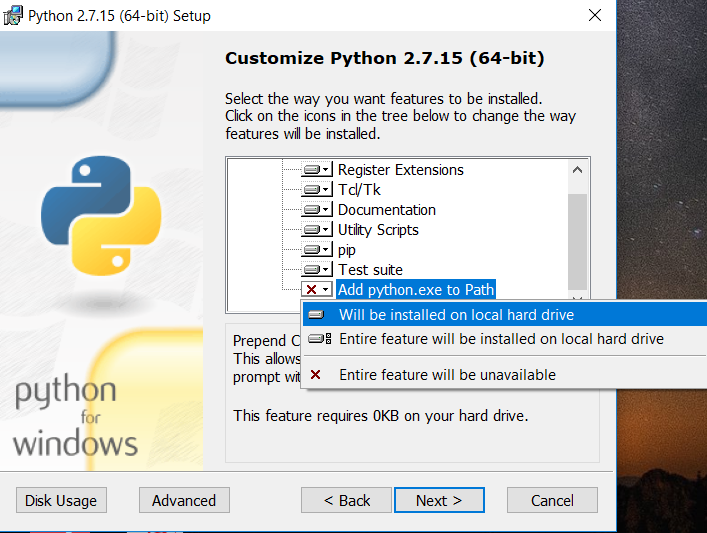
Task: Click the red X icon in popup menu
Action: 316,375
